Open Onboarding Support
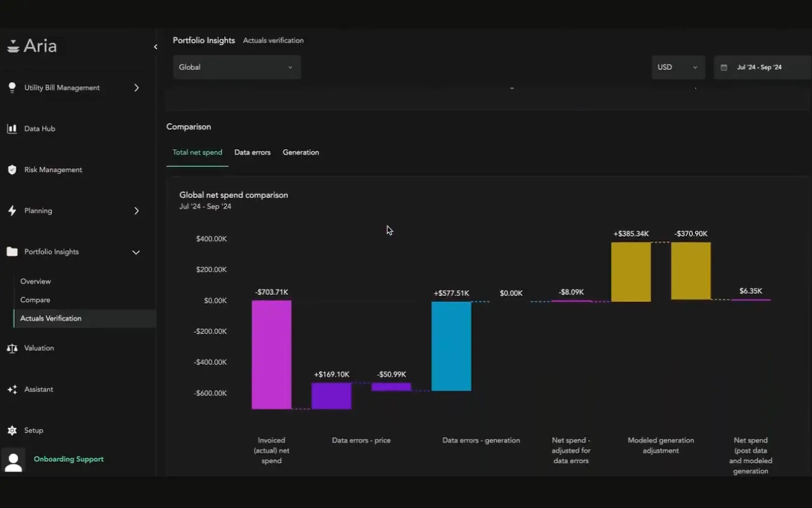This screenshot has width=812, height=508. click(x=69, y=459)
